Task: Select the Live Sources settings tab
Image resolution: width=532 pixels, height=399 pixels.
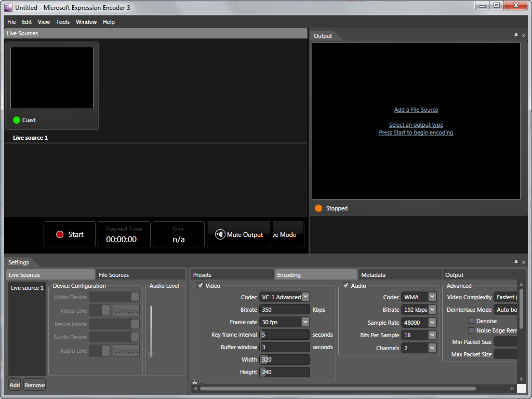Action: 50,274
